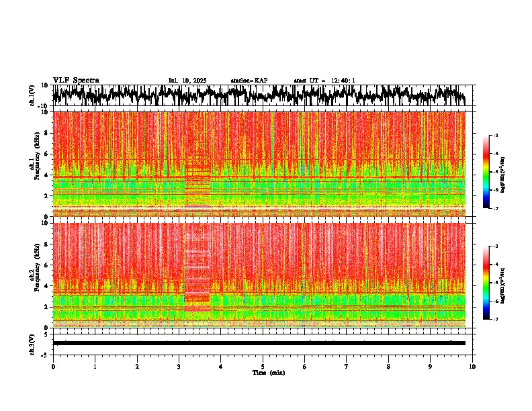The width and height of the screenshot is (532, 411).
Task: Click the 6 kHz tick on ch.1 frequency axis
Action: [46, 154]
